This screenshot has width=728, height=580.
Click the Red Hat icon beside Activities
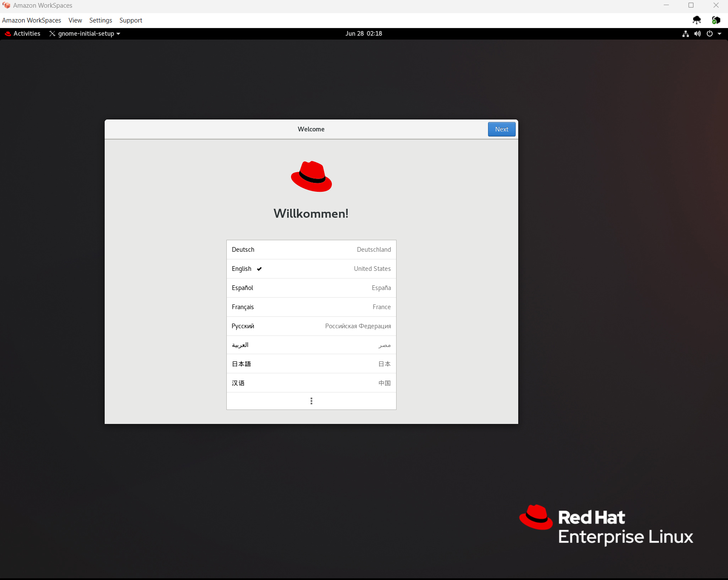[x=8, y=34]
